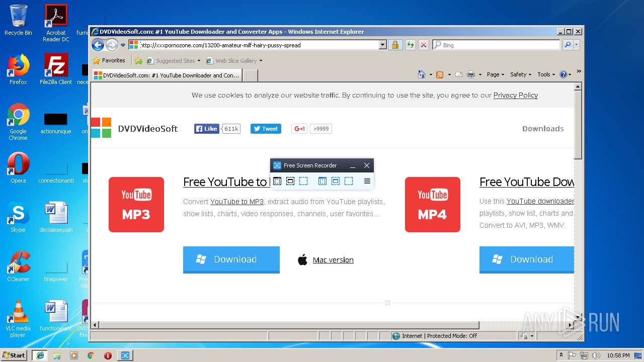
Task: Expand the feeds dropdown arrow
Action: [449, 74]
